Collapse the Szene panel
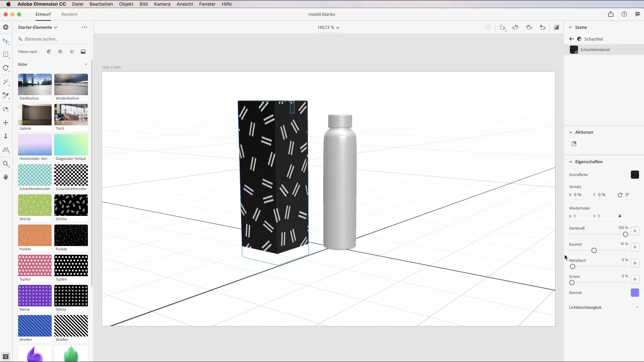Viewport: 644px width, 362px height. point(571,27)
